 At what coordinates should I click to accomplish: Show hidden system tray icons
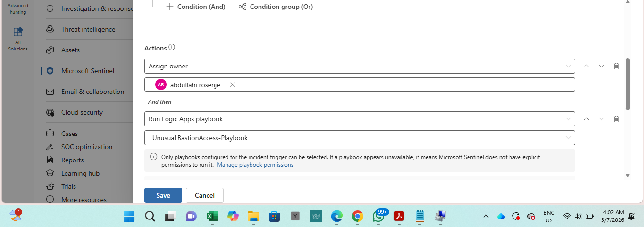pyautogui.click(x=485, y=216)
